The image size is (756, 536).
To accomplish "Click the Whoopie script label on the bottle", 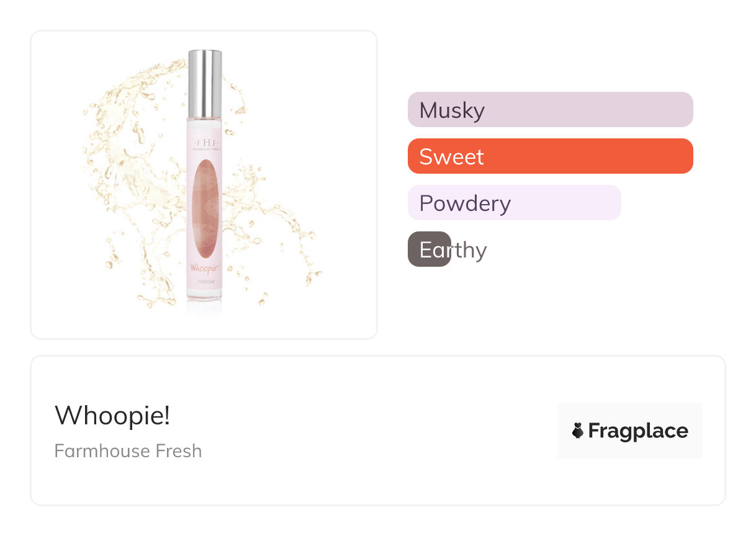I will click(x=205, y=270).
